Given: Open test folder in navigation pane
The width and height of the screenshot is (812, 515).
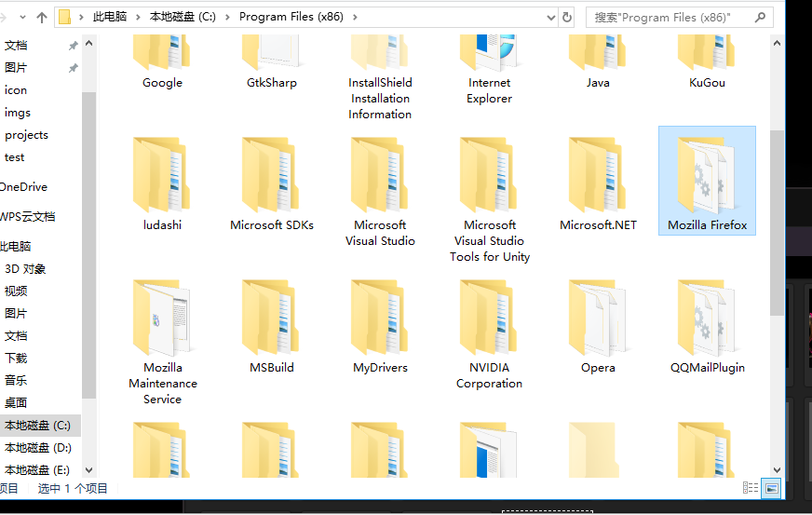Looking at the screenshot, I should click(x=15, y=157).
